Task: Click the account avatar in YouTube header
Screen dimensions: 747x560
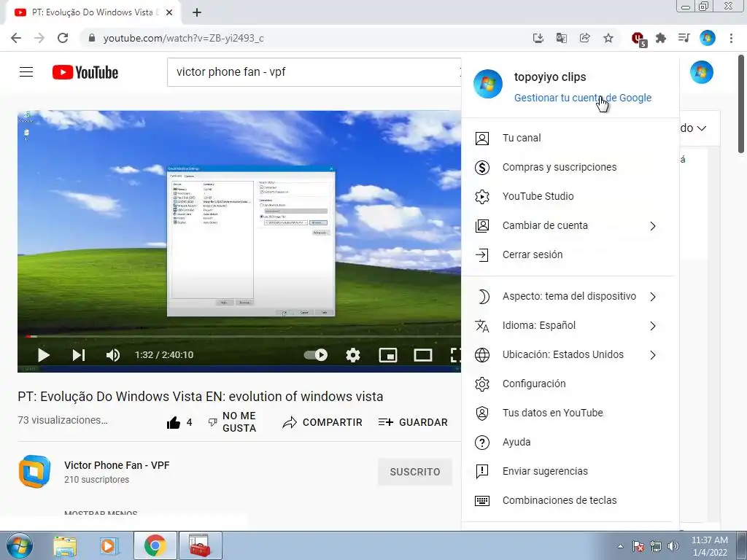Action: click(701, 72)
